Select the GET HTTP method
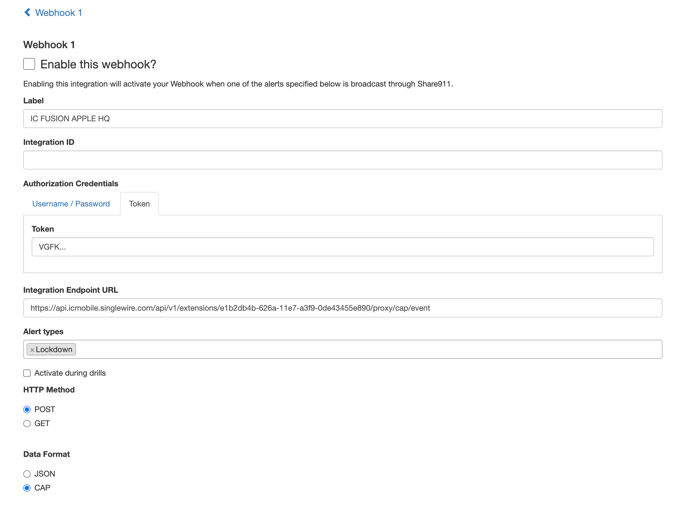This screenshot has width=688, height=516. [27, 424]
